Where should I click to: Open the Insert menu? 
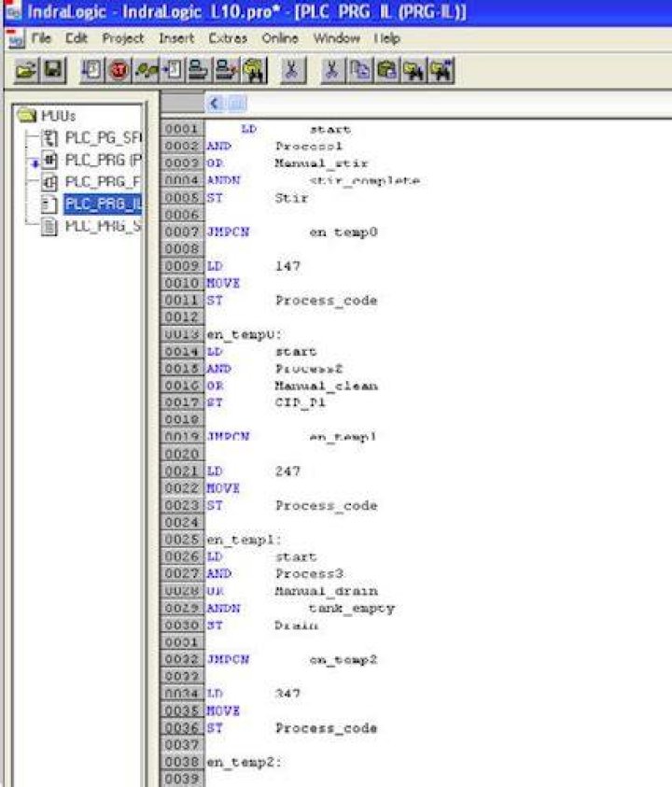176,38
